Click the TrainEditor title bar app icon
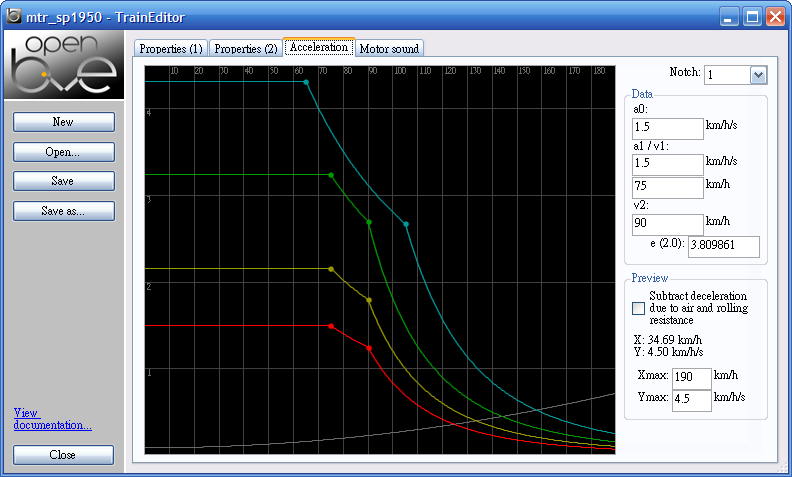This screenshot has width=792, height=477. [14, 17]
